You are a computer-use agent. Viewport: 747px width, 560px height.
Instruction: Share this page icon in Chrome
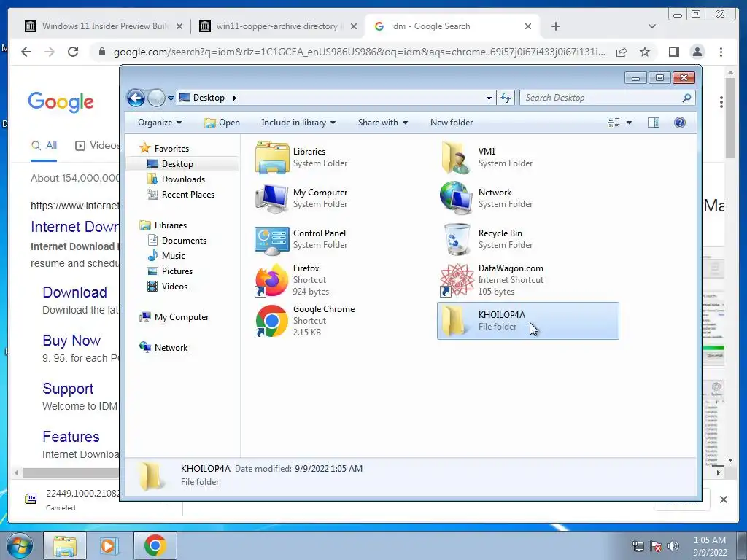coord(622,52)
